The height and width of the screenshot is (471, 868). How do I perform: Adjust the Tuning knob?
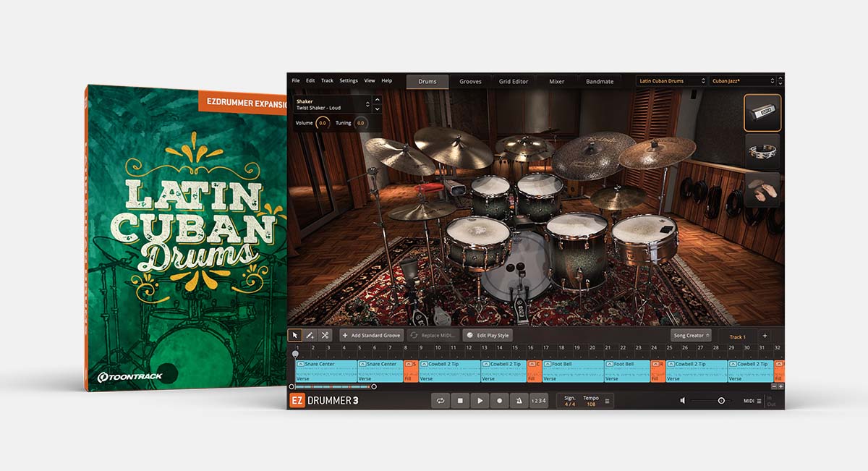[x=360, y=123]
